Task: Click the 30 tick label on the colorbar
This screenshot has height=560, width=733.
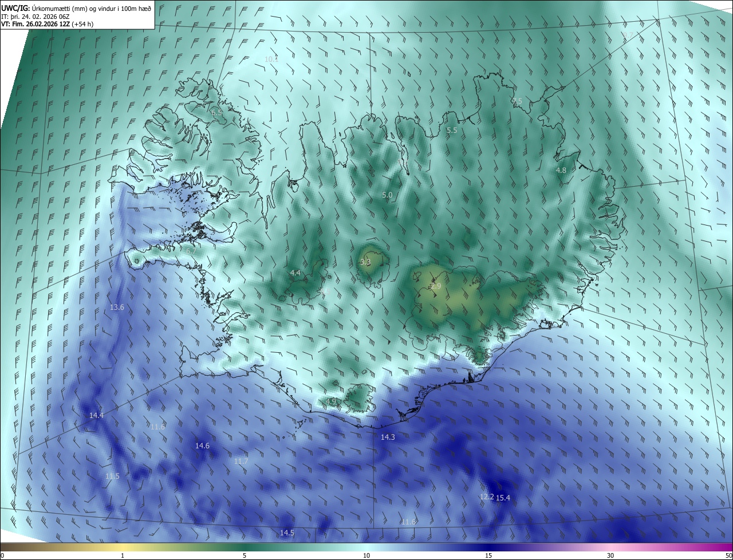Action: click(610, 555)
